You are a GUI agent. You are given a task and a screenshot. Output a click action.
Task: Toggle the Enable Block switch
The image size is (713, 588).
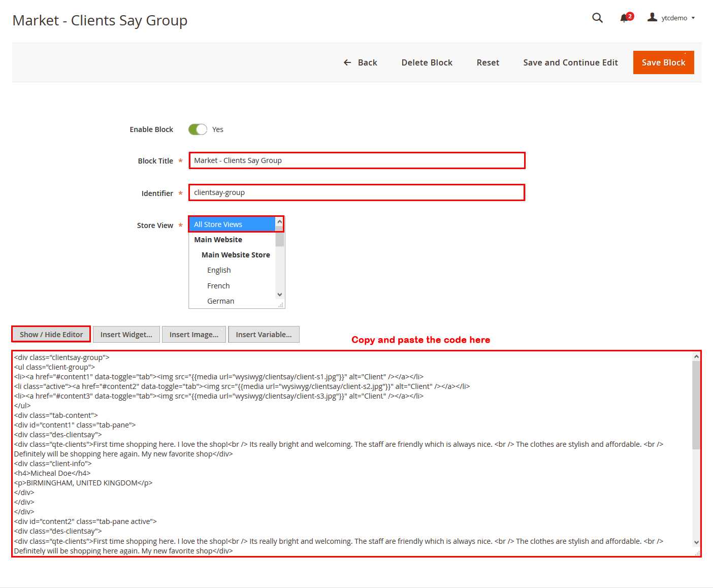(x=198, y=129)
